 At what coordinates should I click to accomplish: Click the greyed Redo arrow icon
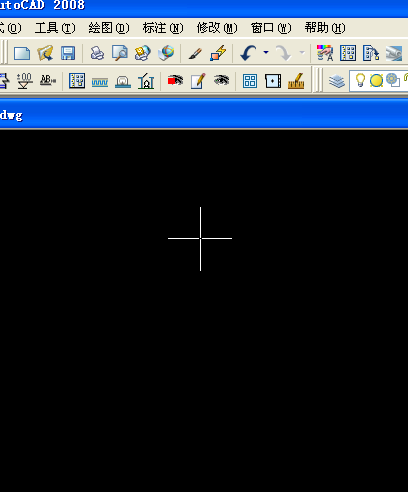pos(284,53)
